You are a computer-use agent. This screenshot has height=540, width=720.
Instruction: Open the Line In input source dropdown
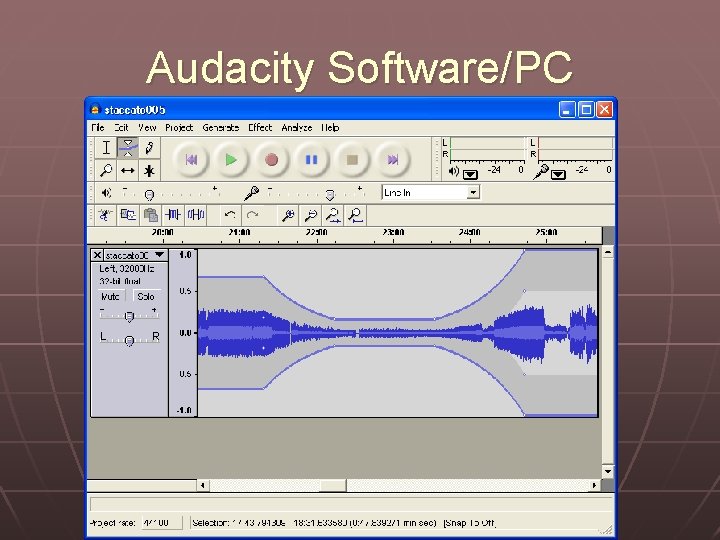473,192
